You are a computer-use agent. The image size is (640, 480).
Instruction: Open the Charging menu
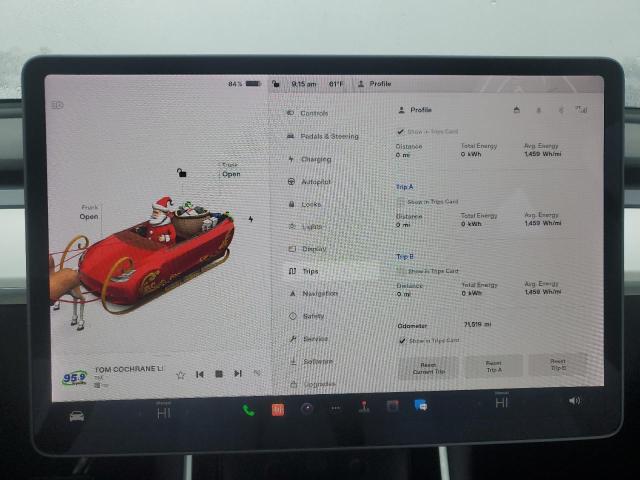310,159
